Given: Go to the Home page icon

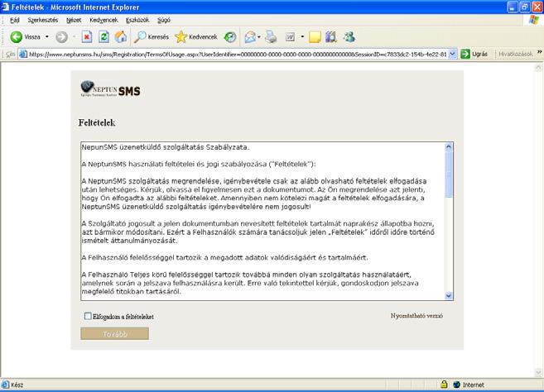Looking at the screenshot, I should click(x=120, y=36).
